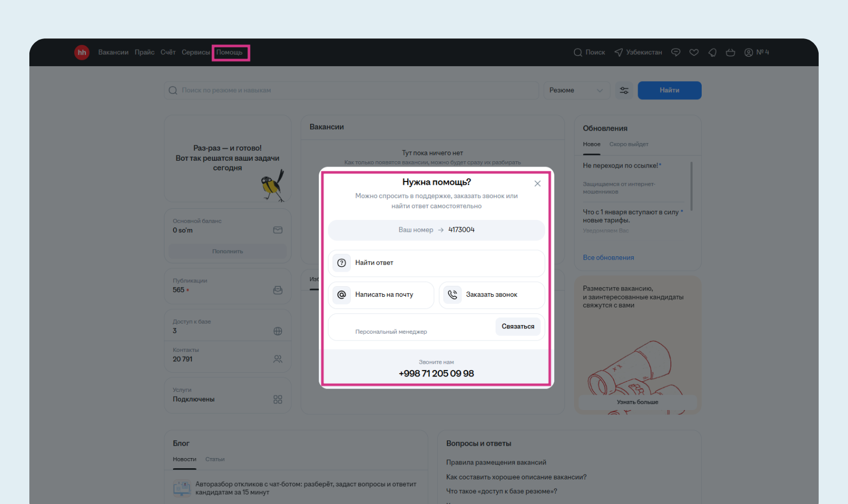Open the Сервисы menu item
This screenshot has height=504, width=848.
click(195, 52)
